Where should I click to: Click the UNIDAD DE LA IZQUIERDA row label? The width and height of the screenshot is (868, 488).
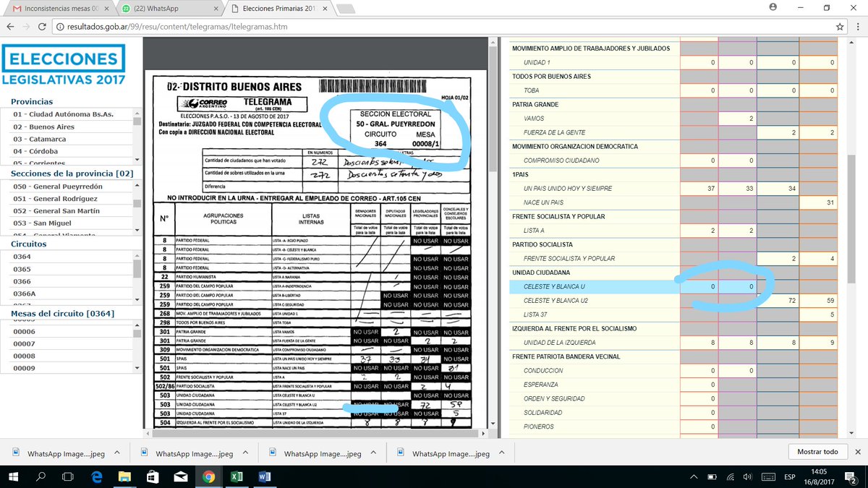pos(558,343)
